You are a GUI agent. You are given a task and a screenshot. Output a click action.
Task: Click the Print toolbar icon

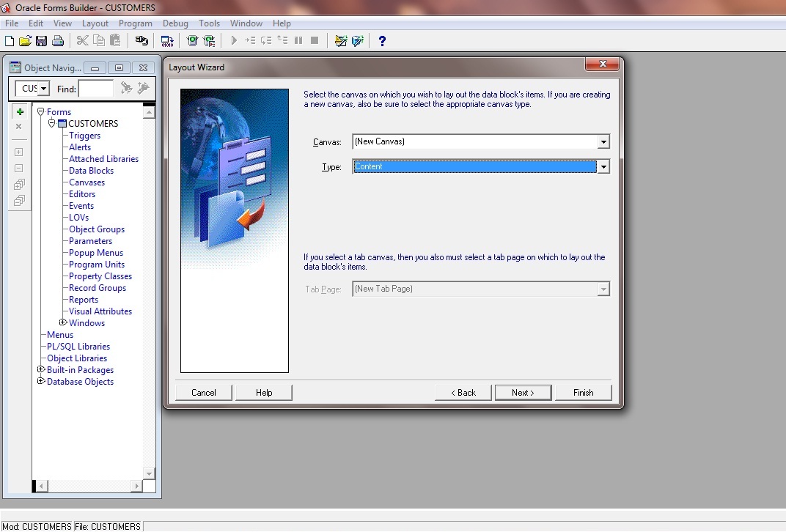58,41
